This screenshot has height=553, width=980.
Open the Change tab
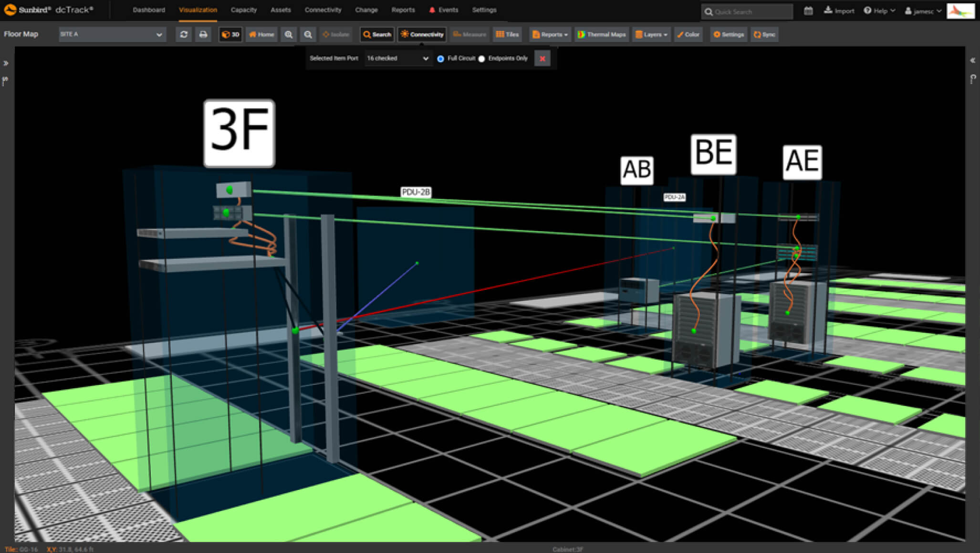click(x=366, y=10)
